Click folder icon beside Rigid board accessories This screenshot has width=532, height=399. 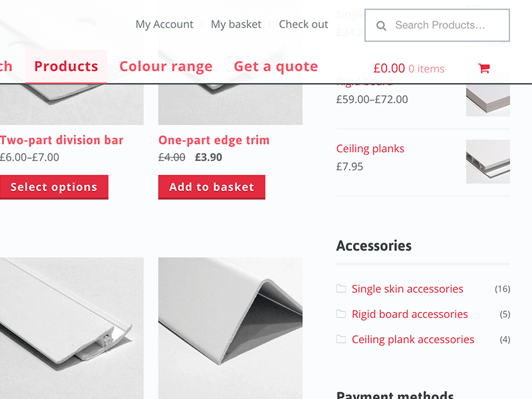tap(341, 314)
